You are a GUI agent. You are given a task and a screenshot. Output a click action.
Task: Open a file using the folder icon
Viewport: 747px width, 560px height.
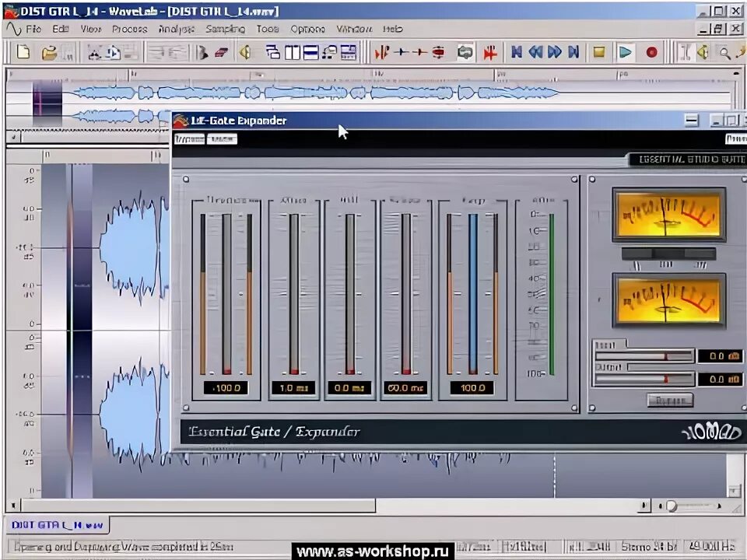48,52
